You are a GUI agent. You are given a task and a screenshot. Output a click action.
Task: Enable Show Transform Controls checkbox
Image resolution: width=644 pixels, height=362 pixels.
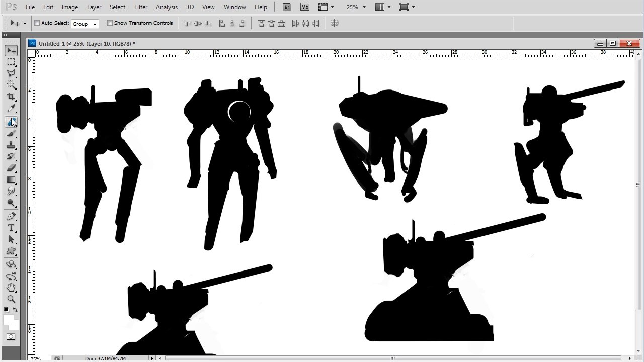tap(110, 23)
